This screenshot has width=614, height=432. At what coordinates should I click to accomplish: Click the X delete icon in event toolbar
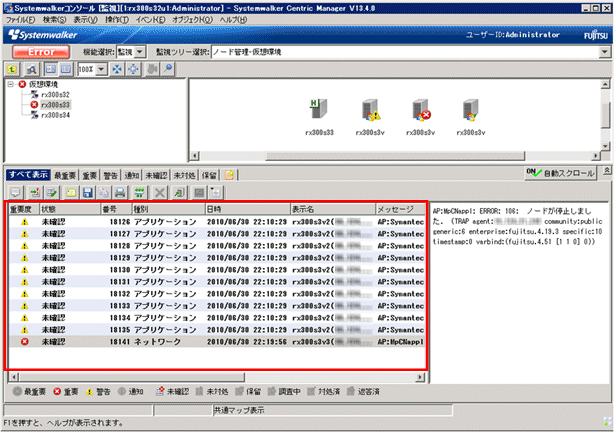pyautogui.click(x=159, y=191)
